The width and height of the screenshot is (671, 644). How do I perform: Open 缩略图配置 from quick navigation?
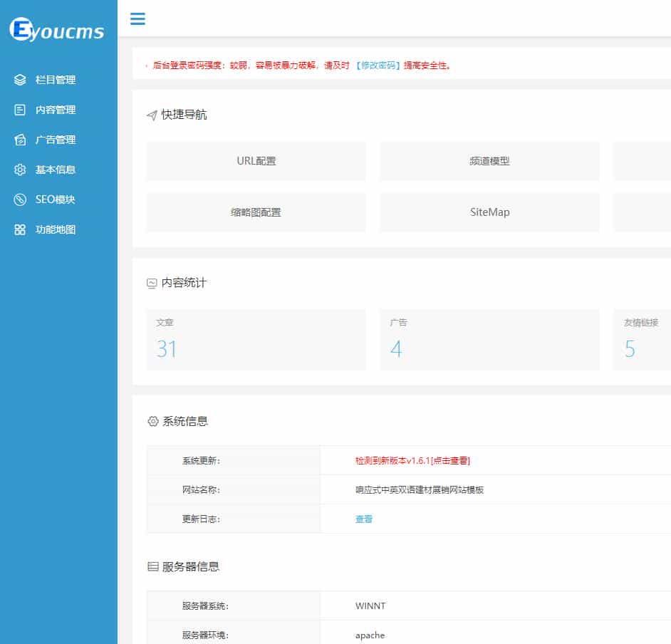pyautogui.click(x=256, y=212)
